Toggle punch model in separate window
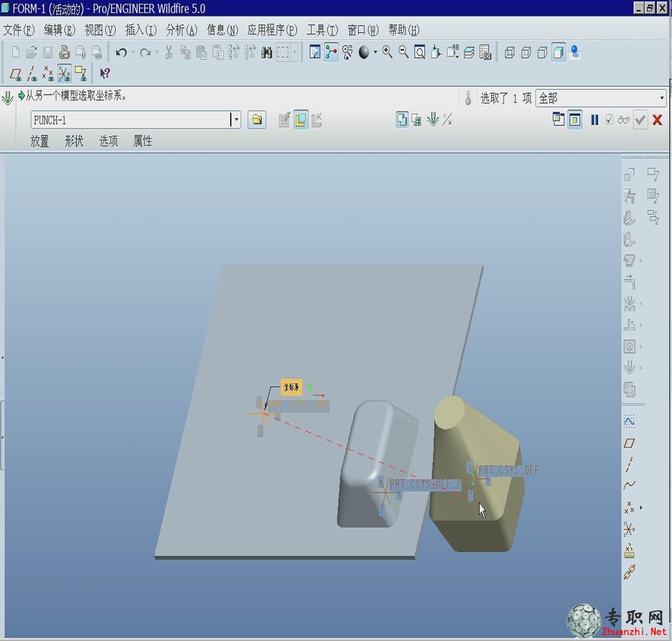 (x=559, y=120)
